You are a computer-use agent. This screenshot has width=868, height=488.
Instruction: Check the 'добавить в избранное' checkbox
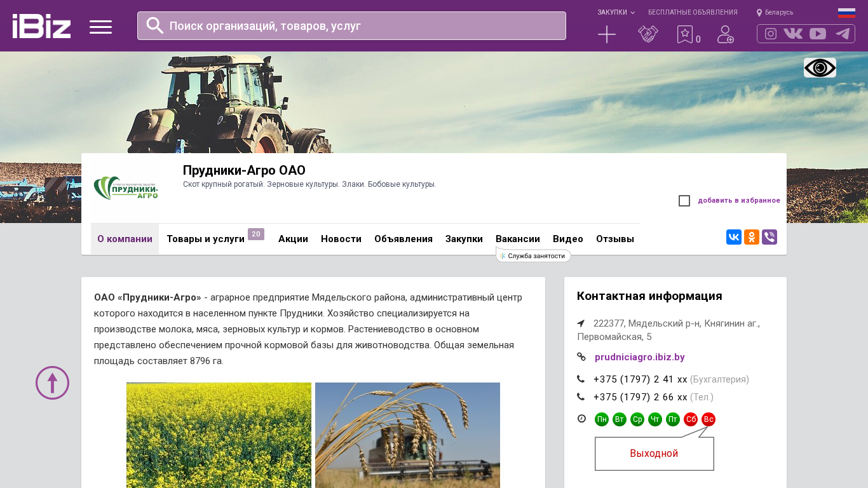[684, 201]
